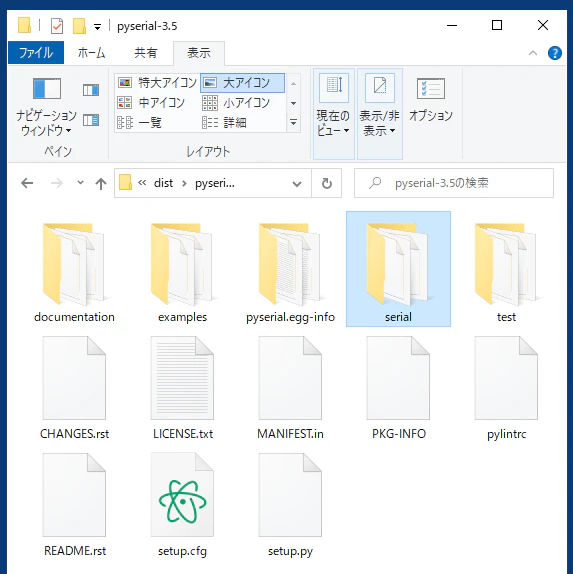Select the PKG-INFO file

coord(398,388)
